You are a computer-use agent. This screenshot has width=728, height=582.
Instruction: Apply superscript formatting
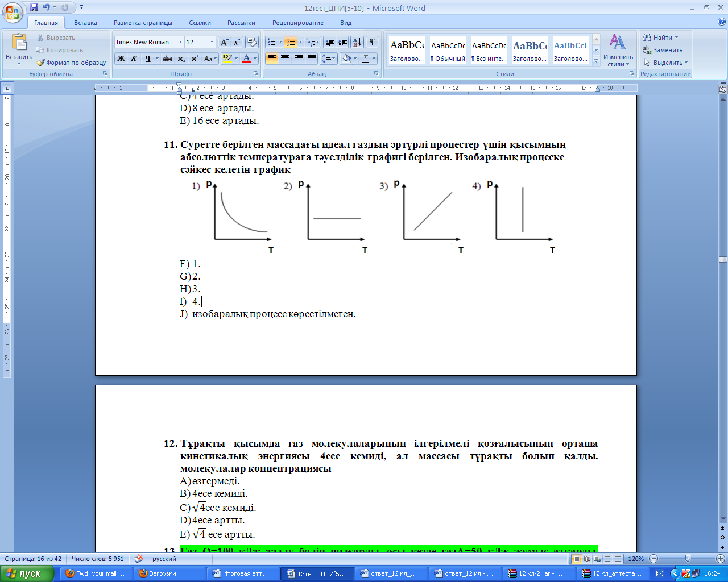point(195,58)
